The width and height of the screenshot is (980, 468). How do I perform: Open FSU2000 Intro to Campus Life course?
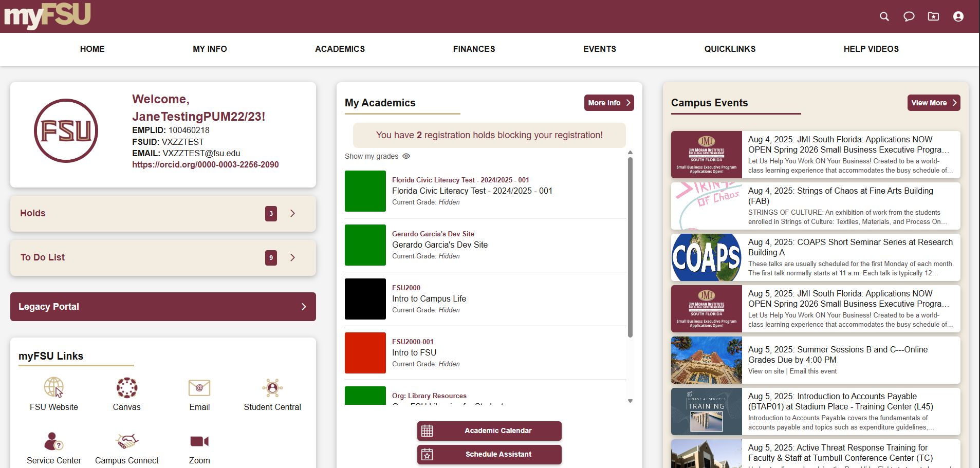406,288
